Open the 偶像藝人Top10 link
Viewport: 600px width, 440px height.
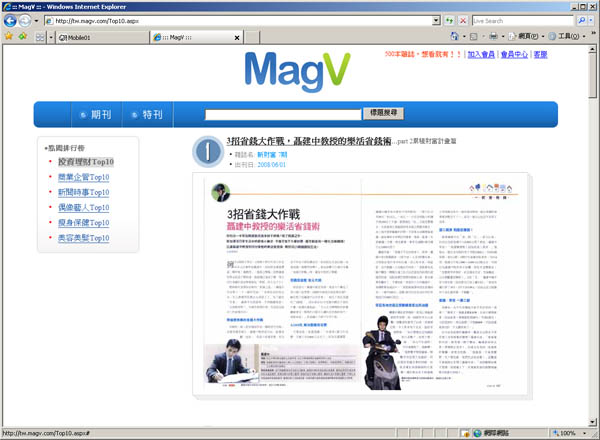click(83, 207)
